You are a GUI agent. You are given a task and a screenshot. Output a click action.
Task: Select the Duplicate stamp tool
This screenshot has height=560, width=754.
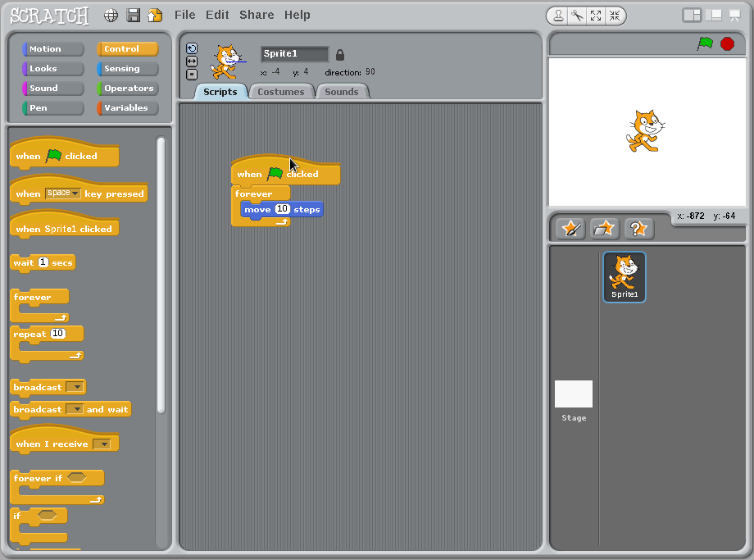click(558, 16)
